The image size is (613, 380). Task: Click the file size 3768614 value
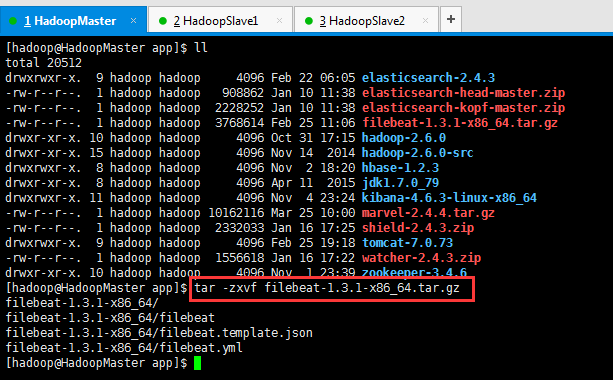[x=239, y=123]
